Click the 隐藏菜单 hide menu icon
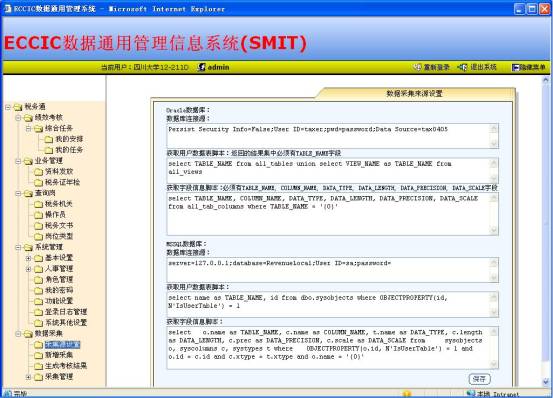This screenshot has height=398, width=553. [515, 67]
